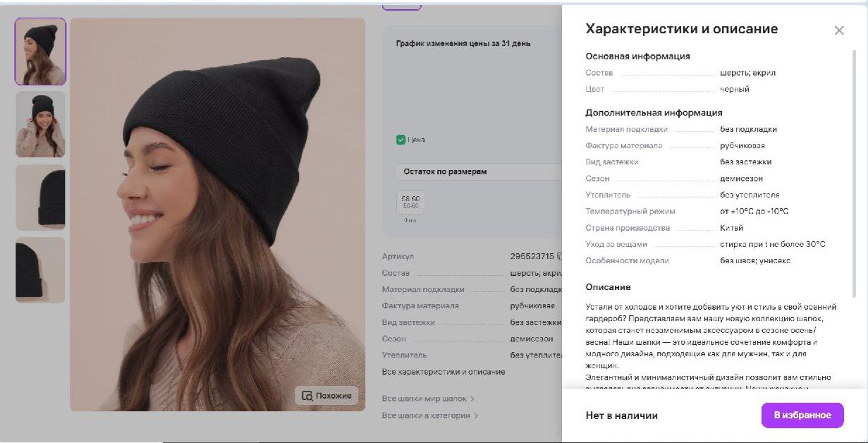Select second thumbnail of smiling woman facing front
The image size is (868, 443).
tap(40, 124)
